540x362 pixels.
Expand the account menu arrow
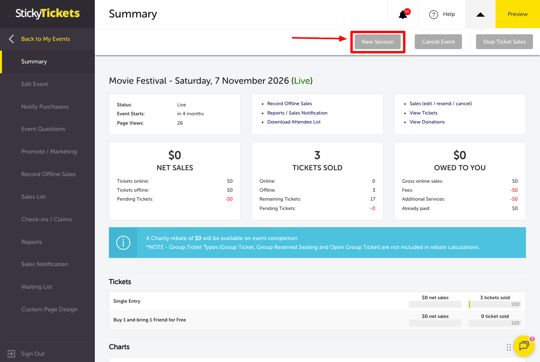(480, 14)
